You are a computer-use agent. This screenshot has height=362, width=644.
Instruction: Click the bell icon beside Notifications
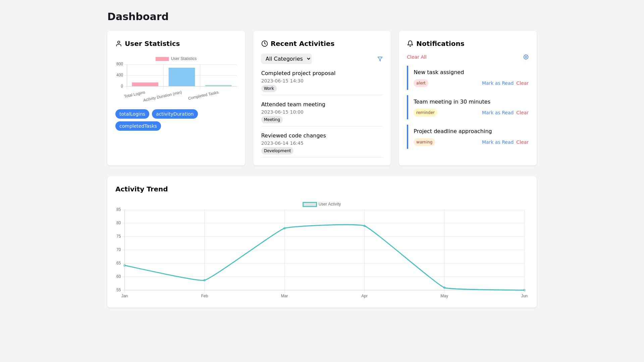coord(410,44)
